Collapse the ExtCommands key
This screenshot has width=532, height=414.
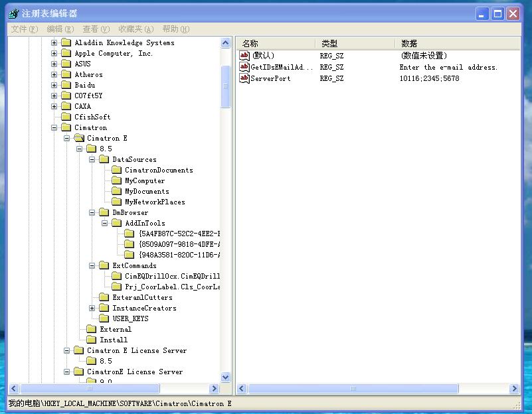pos(92,265)
